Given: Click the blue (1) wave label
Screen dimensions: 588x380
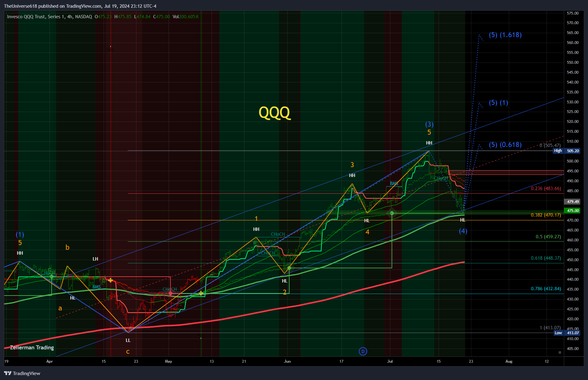Looking at the screenshot, I should [x=20, y=235].
